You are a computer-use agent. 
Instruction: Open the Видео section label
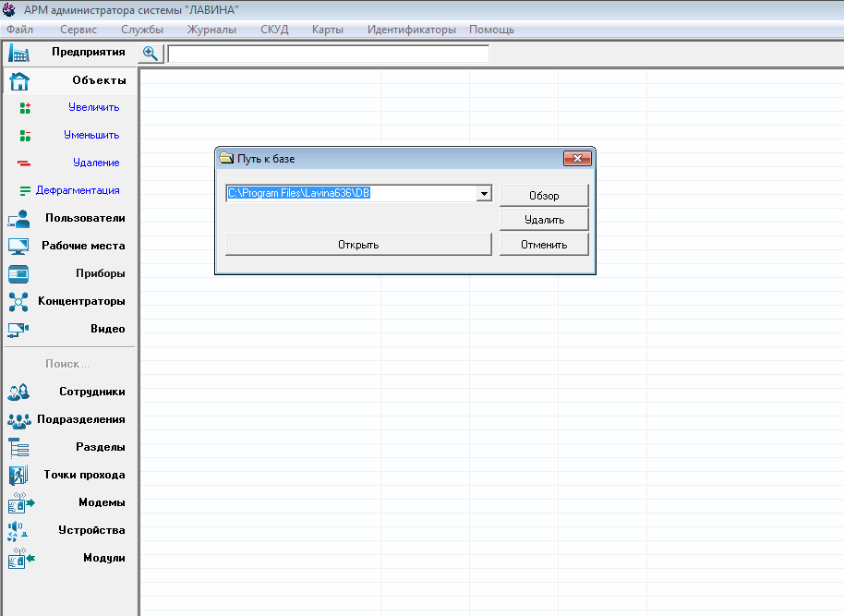(x=108, y=329)
